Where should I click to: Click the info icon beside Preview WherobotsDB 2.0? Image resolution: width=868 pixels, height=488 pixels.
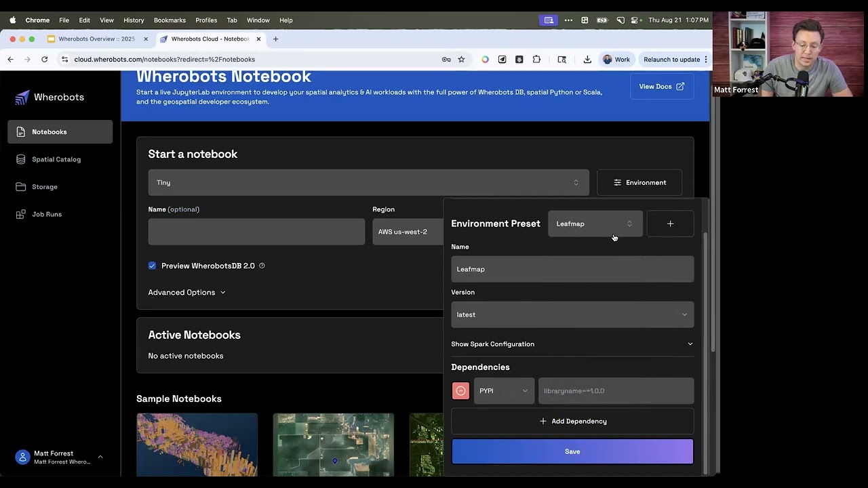(x=262, y=266)
